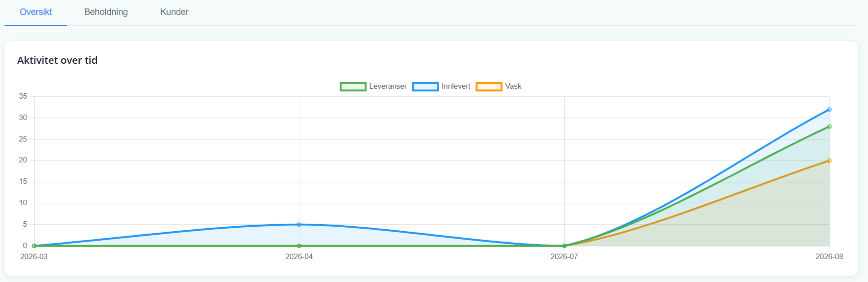Click the Innlevert legend text label
This screenshot has width=868, height=282.
[x=456, y=86]
